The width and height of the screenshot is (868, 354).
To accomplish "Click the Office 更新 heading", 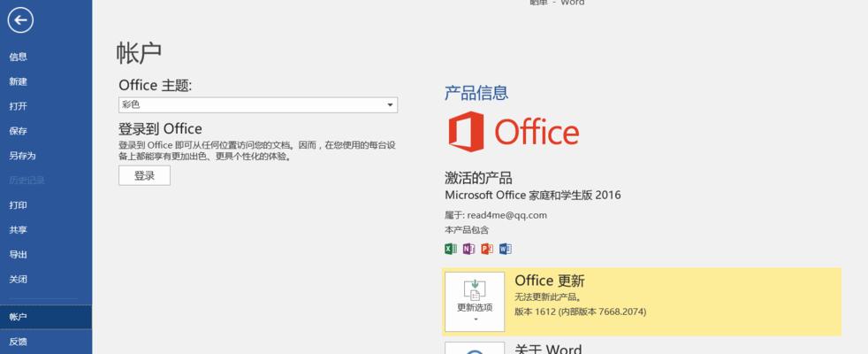I will click(x=550, y=281).
